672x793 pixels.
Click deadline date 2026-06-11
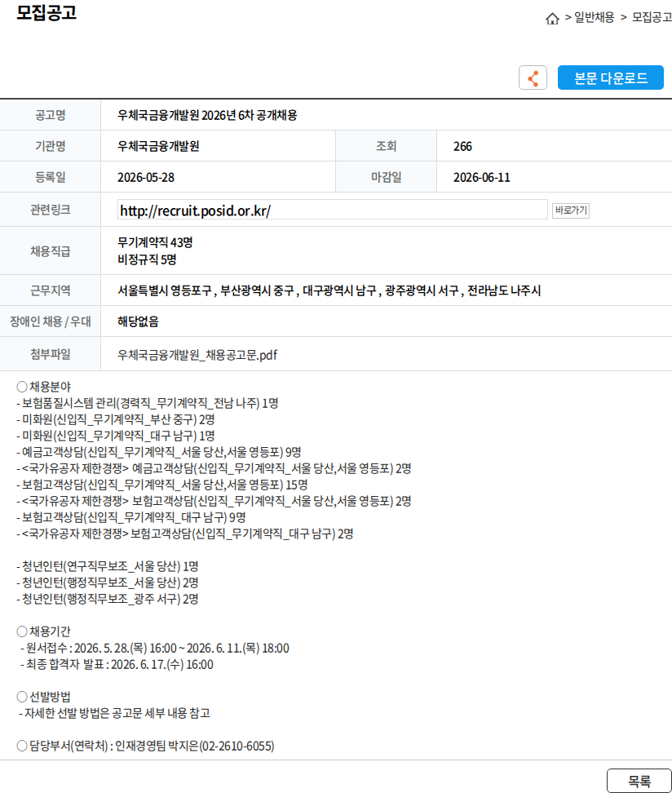482,178
